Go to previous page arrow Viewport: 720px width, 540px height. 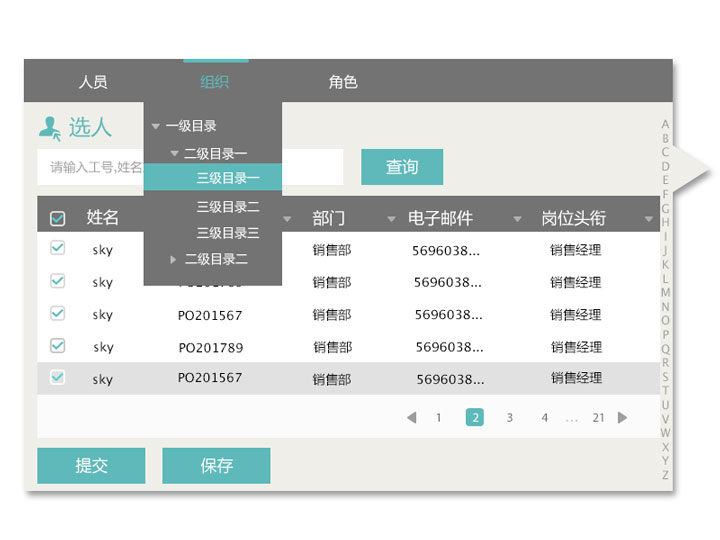[x=412, y=417]
